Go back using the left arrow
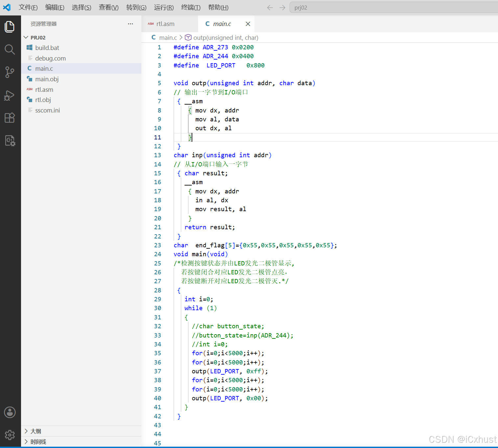This screenshot has width=498, height=448. [x=270, y=8]
